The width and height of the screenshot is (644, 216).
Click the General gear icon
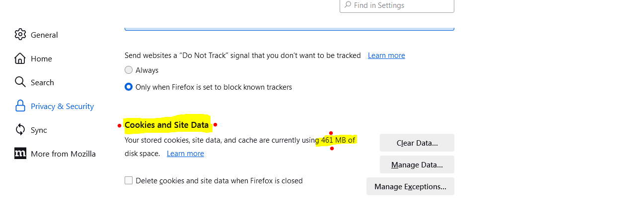[20, 35]
